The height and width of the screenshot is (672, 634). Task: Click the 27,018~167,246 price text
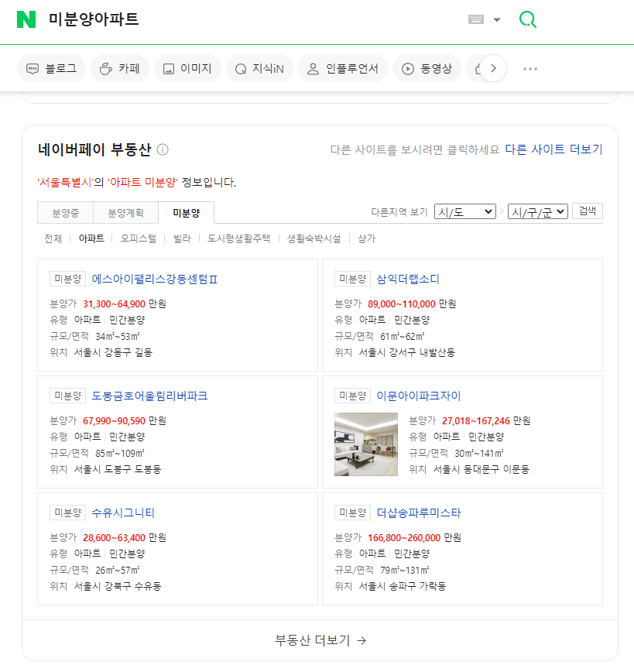pyautogui.click(x=476, y=421)
